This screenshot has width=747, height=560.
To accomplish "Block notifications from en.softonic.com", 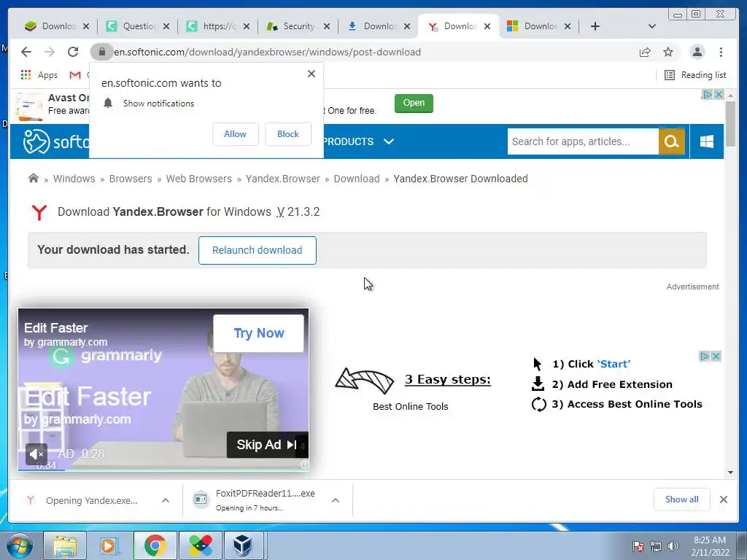I will (288, 134).
